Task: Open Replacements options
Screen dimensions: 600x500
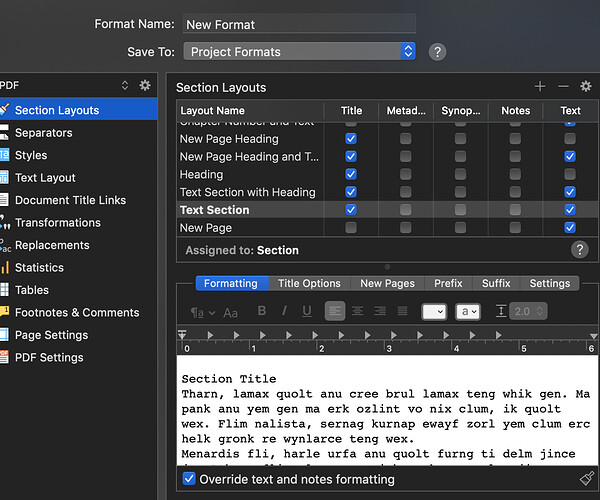Action: point(52,245)
